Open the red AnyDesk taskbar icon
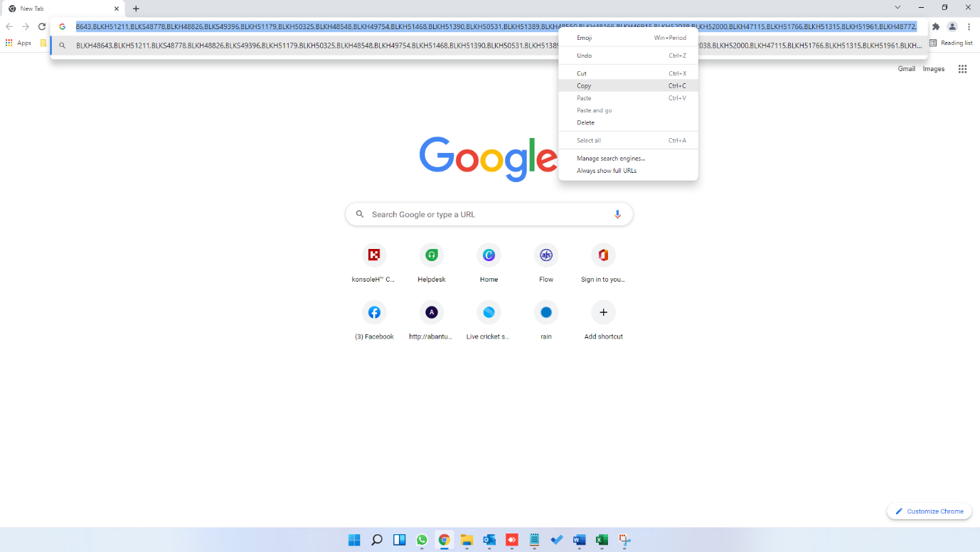 (512, 540)
